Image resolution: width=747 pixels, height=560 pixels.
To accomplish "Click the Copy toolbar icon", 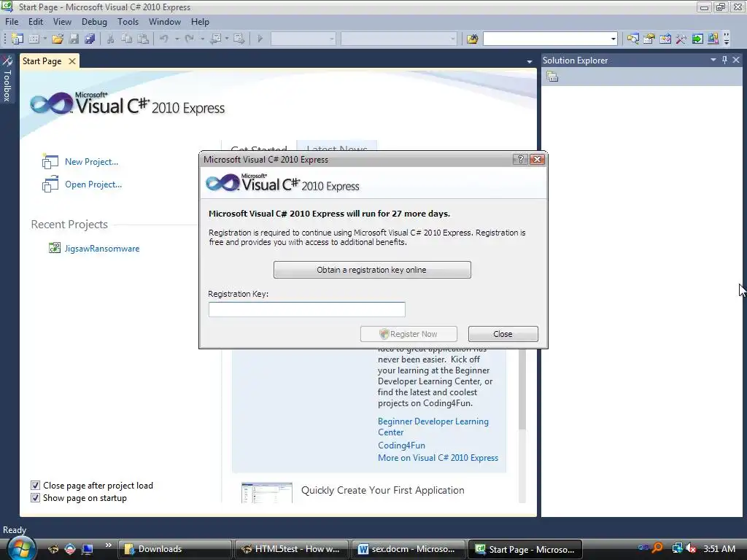I will coord(126,39).
